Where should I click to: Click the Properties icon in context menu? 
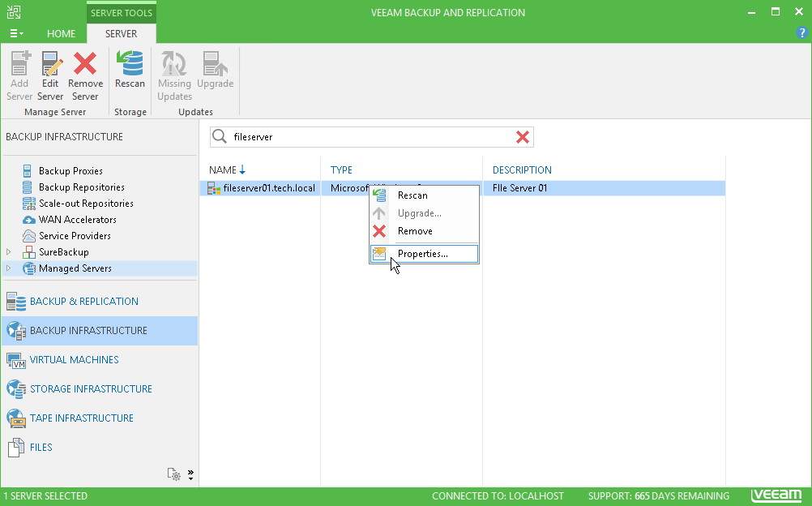pos(379,254)
